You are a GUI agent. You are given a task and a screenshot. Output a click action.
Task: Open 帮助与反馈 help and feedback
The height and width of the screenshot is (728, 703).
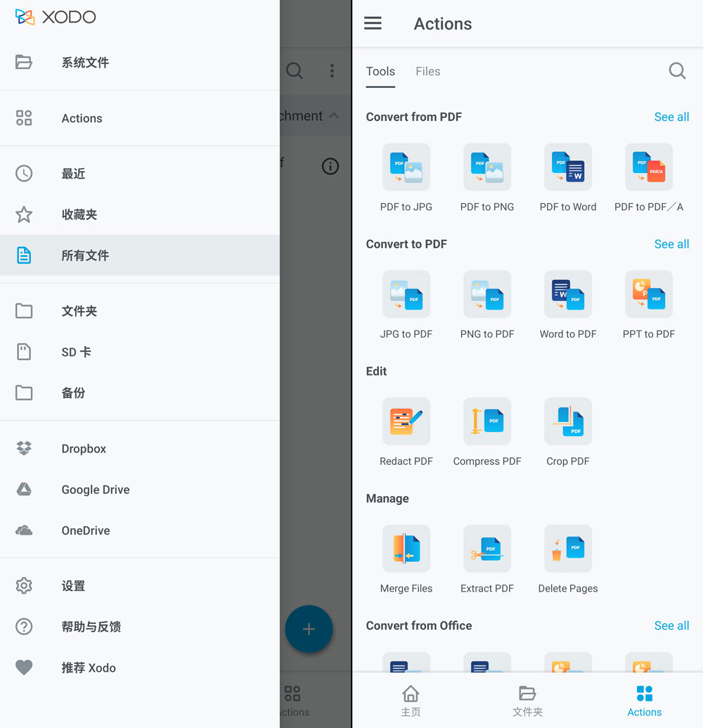(140, 627)
